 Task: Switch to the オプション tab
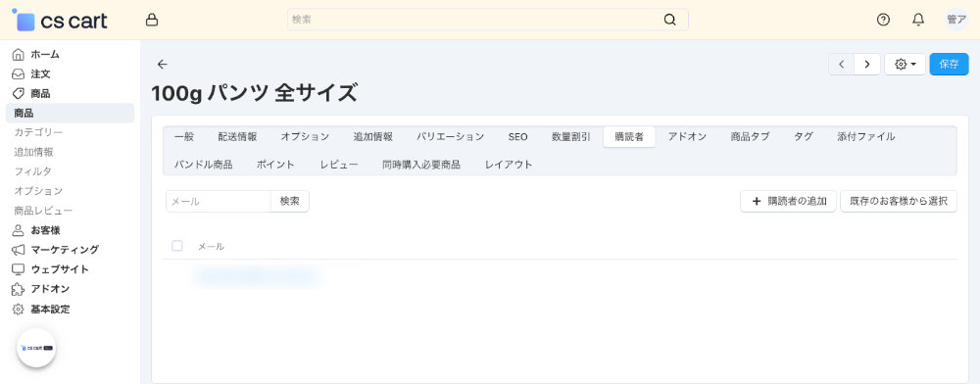click(305, 137)
